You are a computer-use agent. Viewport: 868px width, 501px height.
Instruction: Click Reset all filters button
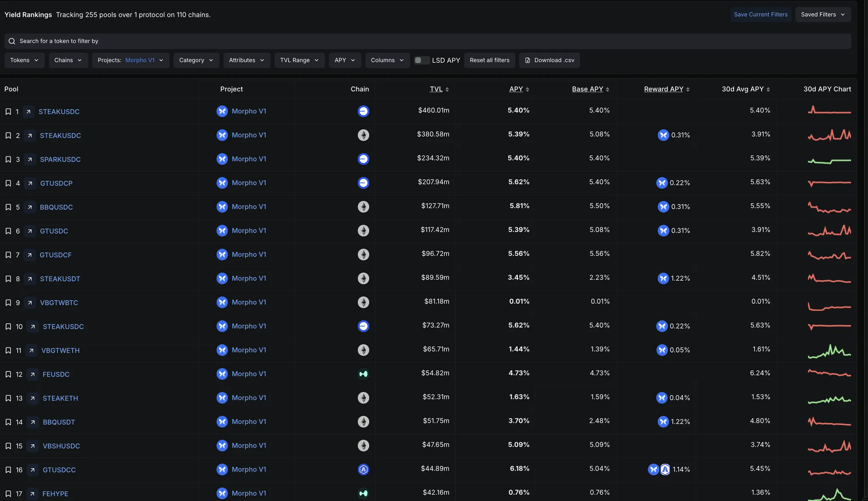point(489,60)
